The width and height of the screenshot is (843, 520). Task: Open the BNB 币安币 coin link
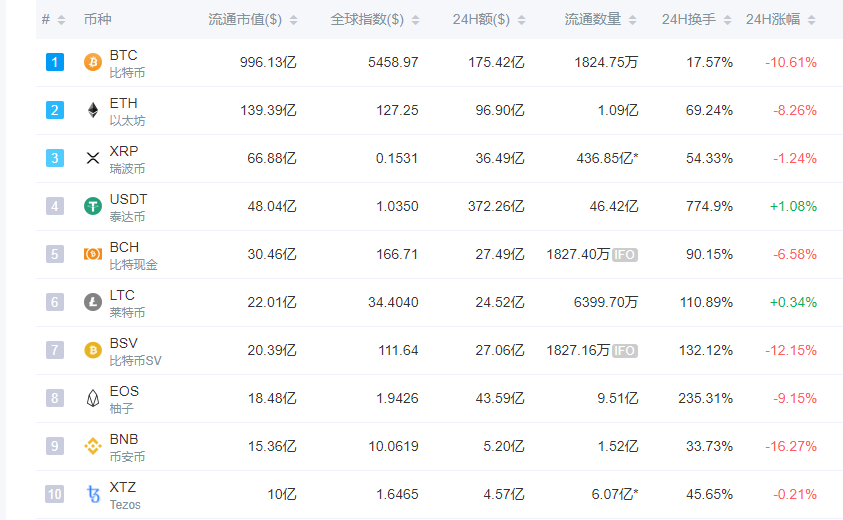tap(127, 446)
